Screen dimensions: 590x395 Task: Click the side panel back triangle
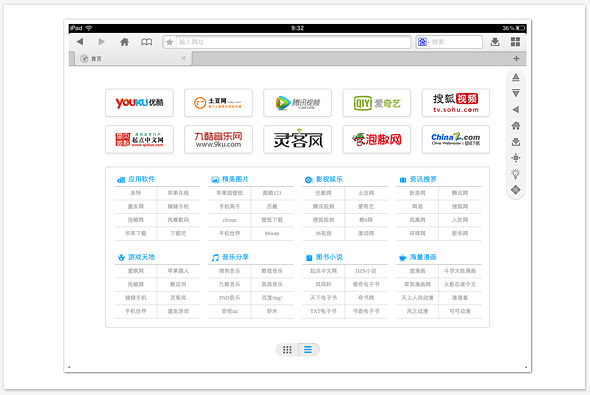click(516, 109)
